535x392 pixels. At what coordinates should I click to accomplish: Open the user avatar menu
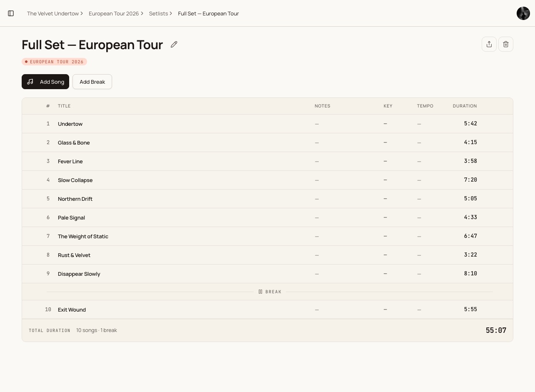coord(523,13)
